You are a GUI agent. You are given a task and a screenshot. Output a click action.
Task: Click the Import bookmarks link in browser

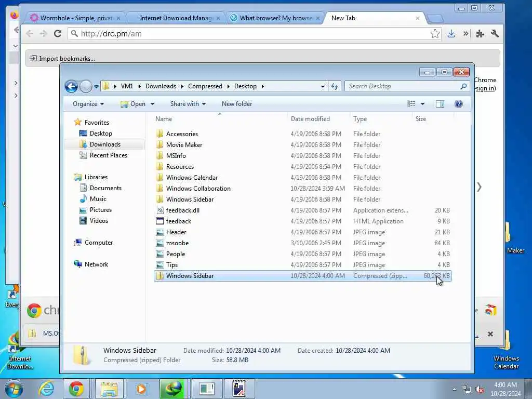coord(62,58)
